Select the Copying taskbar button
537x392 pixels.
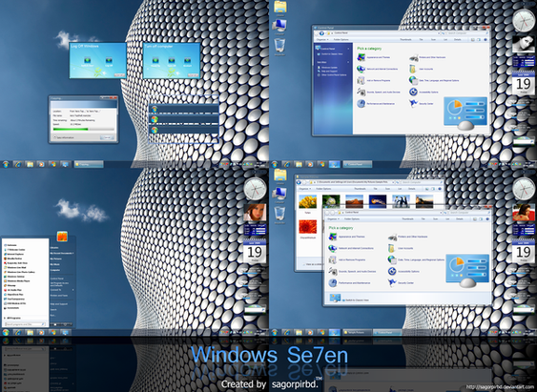point(89,164)
